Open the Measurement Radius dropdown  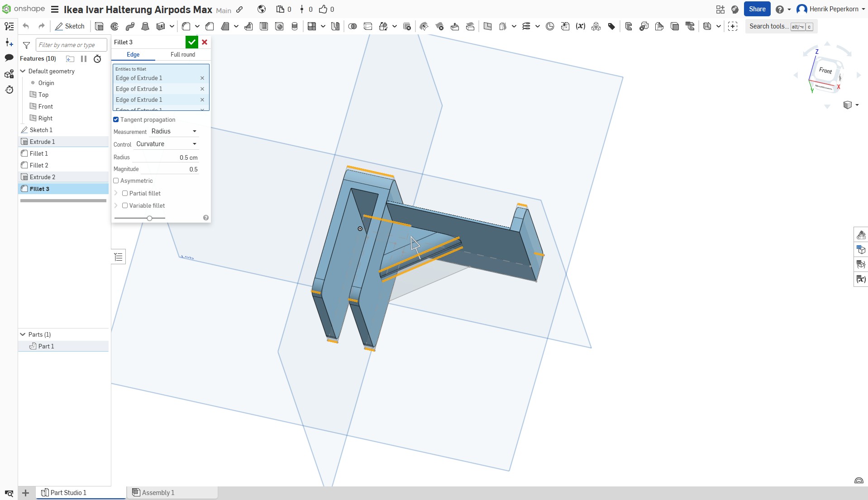[174, 131]
